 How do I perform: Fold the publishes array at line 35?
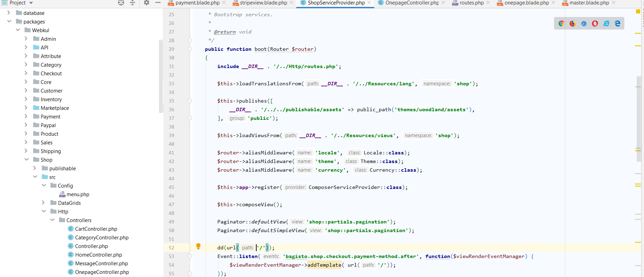pyautogui.click(x=190, y=101)
